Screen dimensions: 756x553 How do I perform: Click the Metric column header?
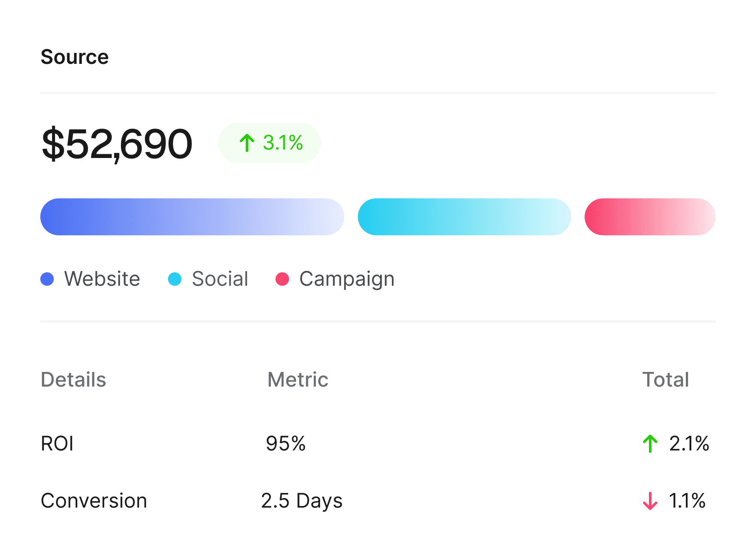click(x=298, y=380)
